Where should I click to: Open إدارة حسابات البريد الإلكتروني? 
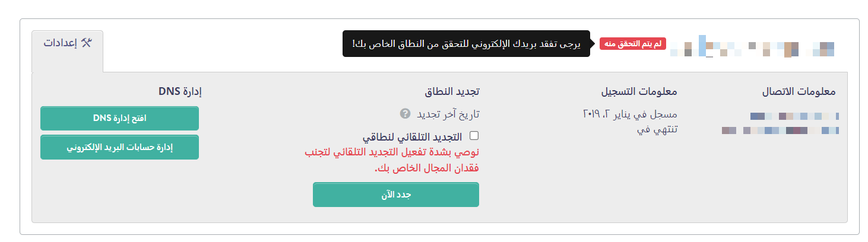point(119,147)
